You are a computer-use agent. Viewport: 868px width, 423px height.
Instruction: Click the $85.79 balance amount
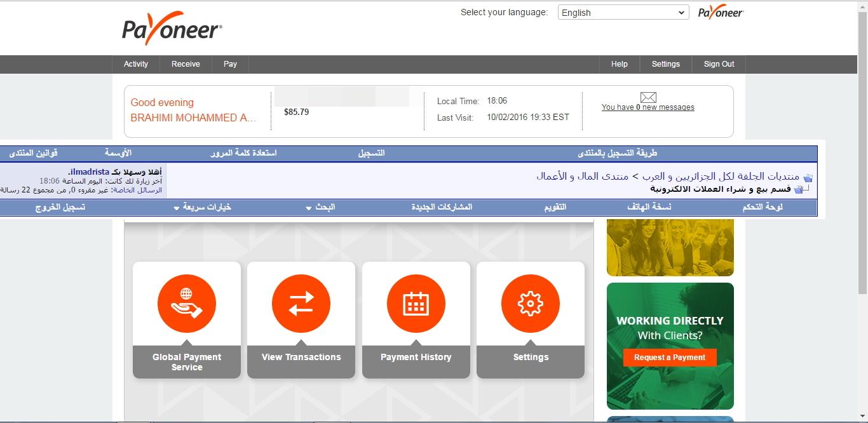tap(297, 112)
